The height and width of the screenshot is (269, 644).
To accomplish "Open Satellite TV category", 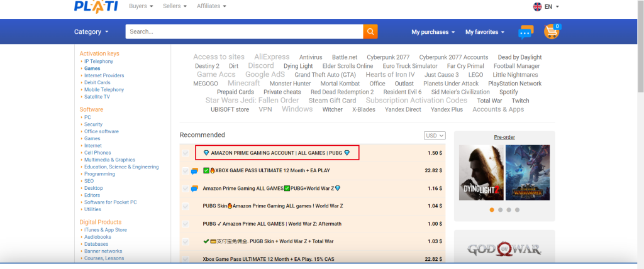I will pyautogui.click(x=97, y=97).
